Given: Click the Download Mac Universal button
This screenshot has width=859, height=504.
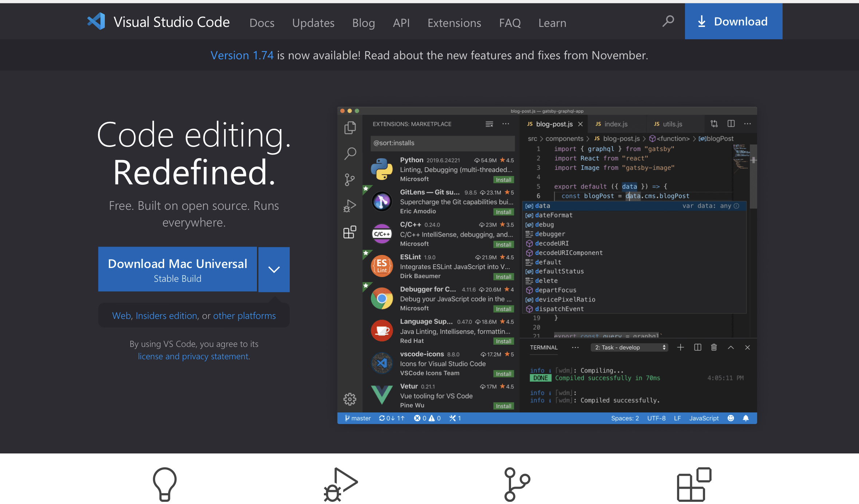Looking at the screenshot, I should [178, 269].
